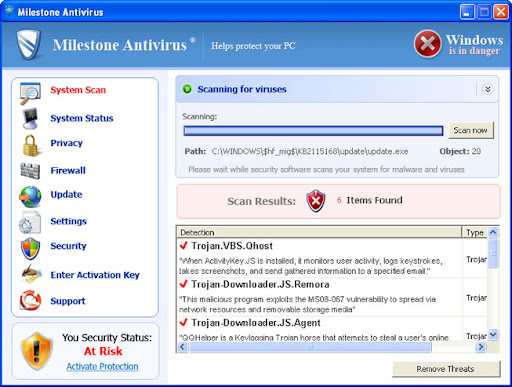Open the System Scan section
Image resolution: width=512 pixels, height=387 pixels.
[x=78, y=90]
